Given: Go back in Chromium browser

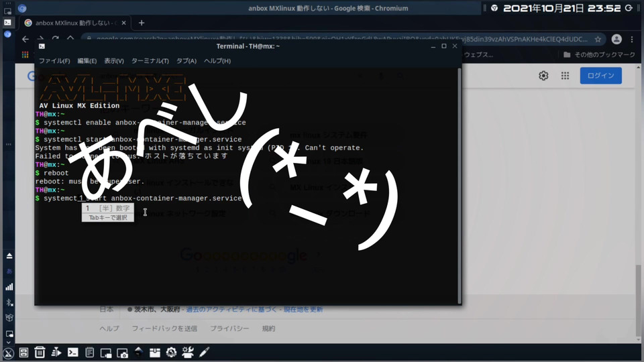Looking at the screenshot, I should 25,40.
